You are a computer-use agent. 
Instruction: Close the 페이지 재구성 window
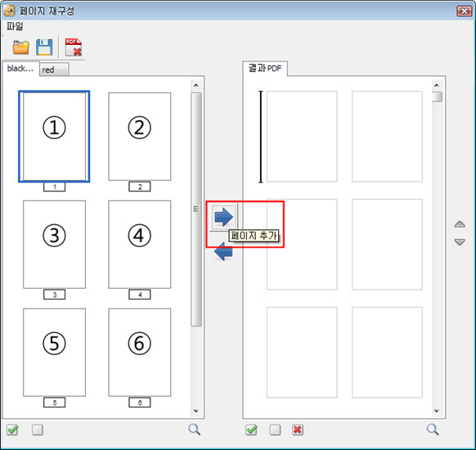(x=465, y=11)
